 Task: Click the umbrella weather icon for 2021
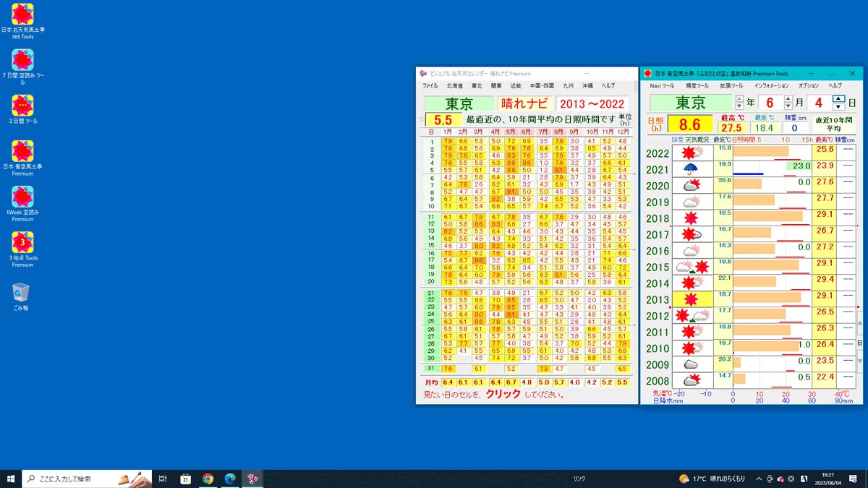point(692,169)
